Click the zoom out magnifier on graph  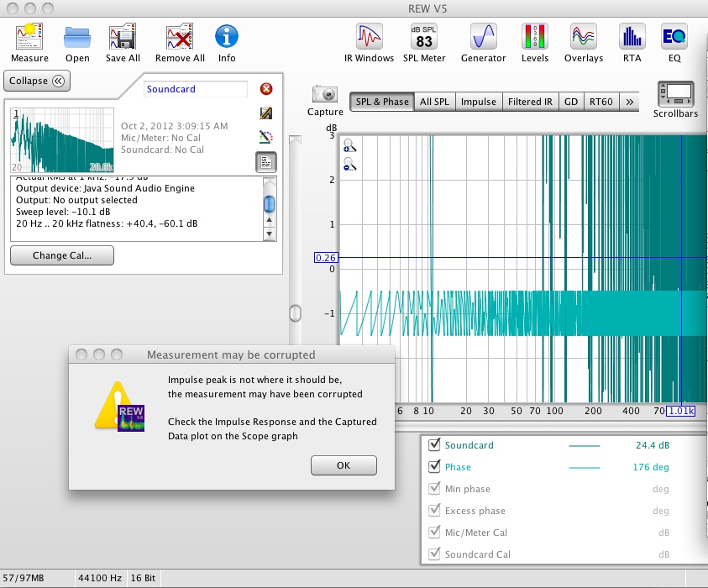pos(350,165)
